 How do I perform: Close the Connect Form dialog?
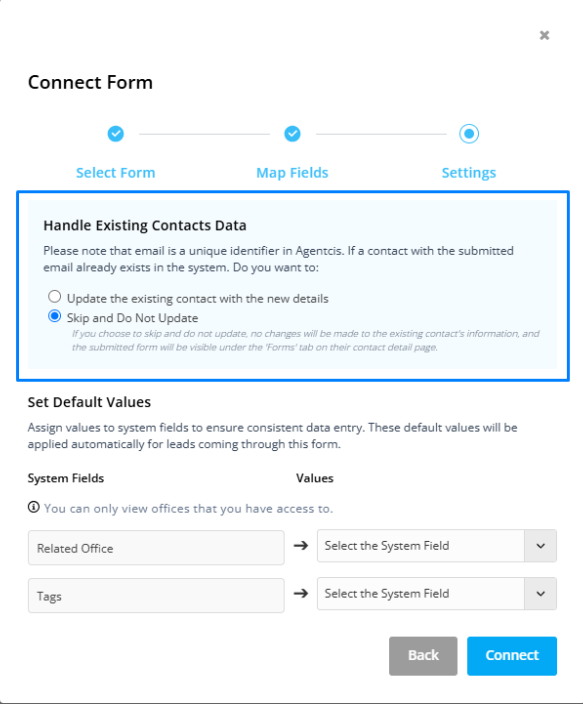pyautogui.click(x=544, y=35)
